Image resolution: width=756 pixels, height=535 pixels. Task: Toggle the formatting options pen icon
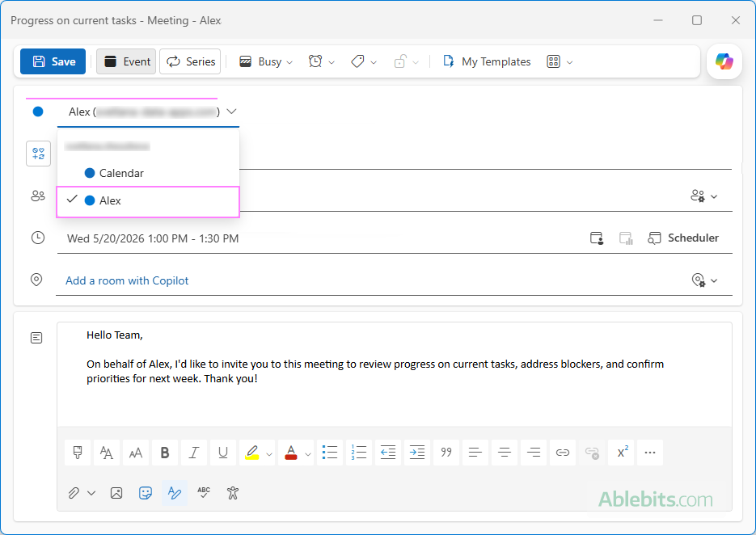coord(175,493)
